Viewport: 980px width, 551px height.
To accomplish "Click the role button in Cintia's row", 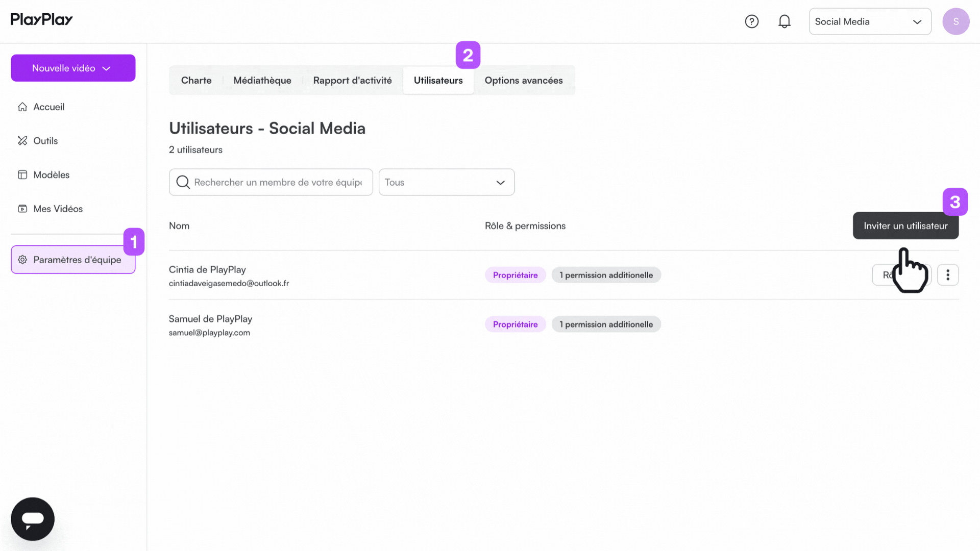I will pyautogui.click(x=901, y=275).
